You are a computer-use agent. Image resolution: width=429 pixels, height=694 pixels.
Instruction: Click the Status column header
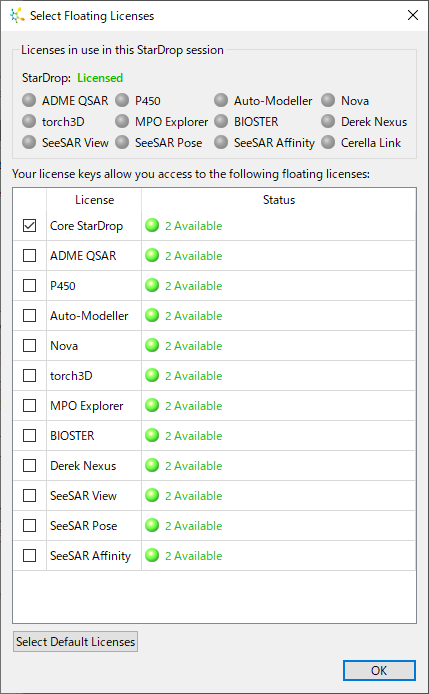click(278, 200)
